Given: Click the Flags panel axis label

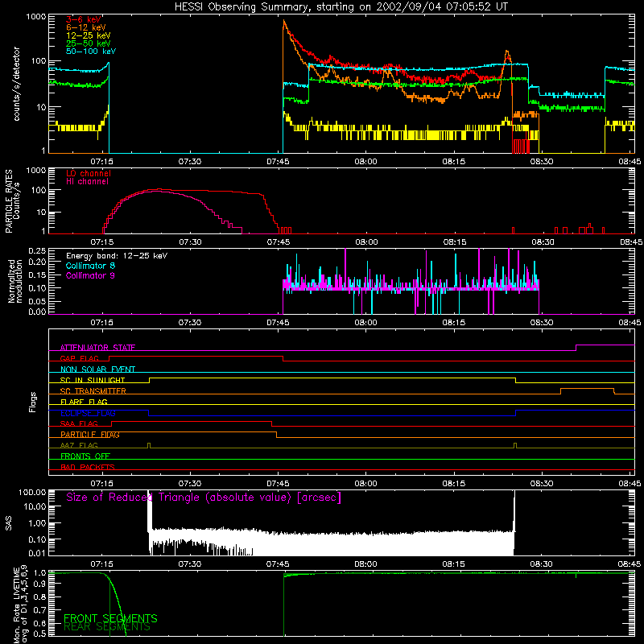Looking at the screenshot, I should [x=32, y=402].
